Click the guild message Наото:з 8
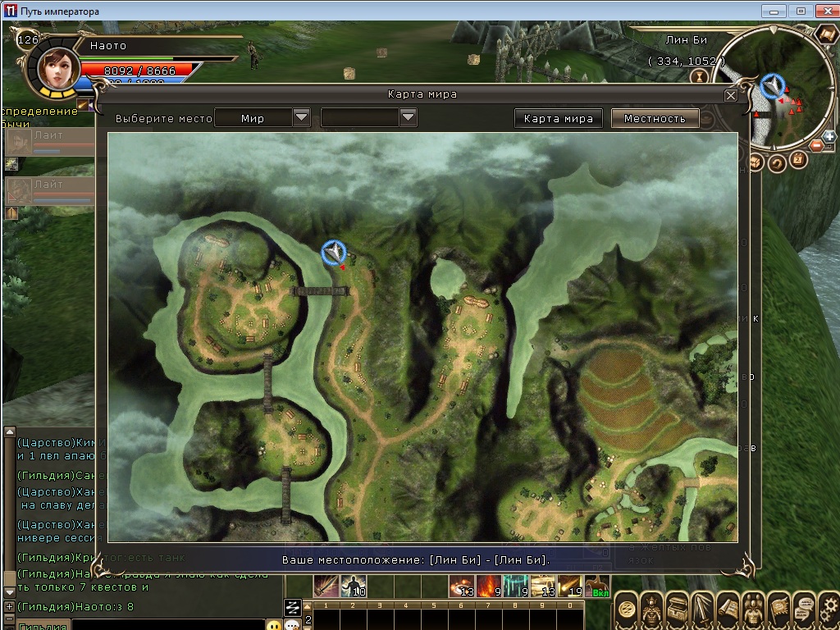The image size is (840, 630). click(75, 606)
